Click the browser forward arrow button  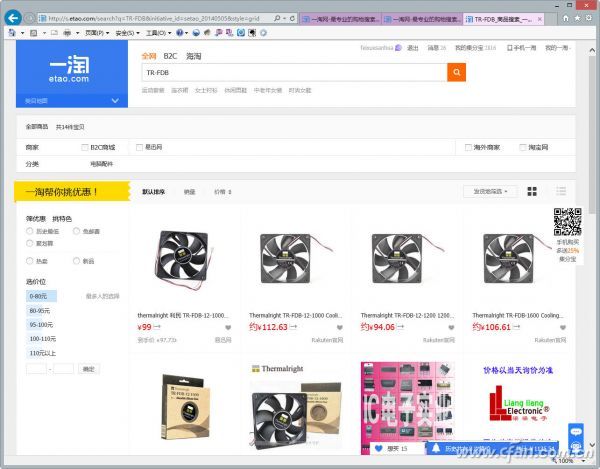point(29,18)
